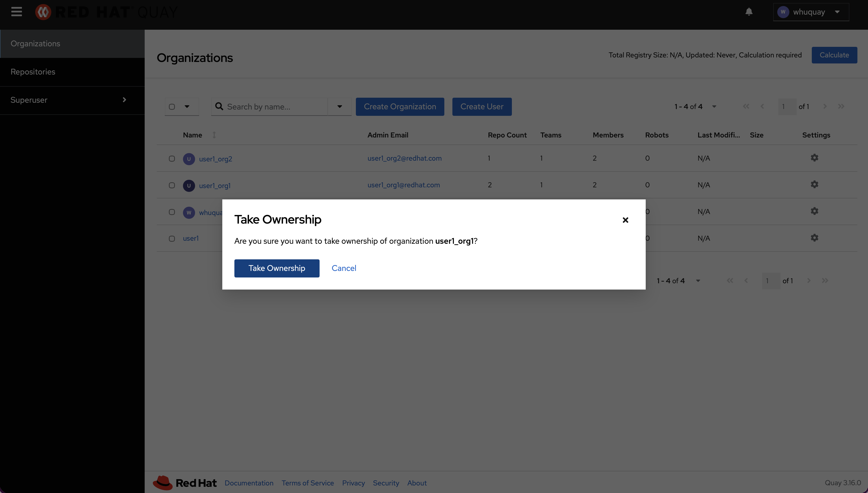Open settings gear for user1_org1

click(814, 185)
